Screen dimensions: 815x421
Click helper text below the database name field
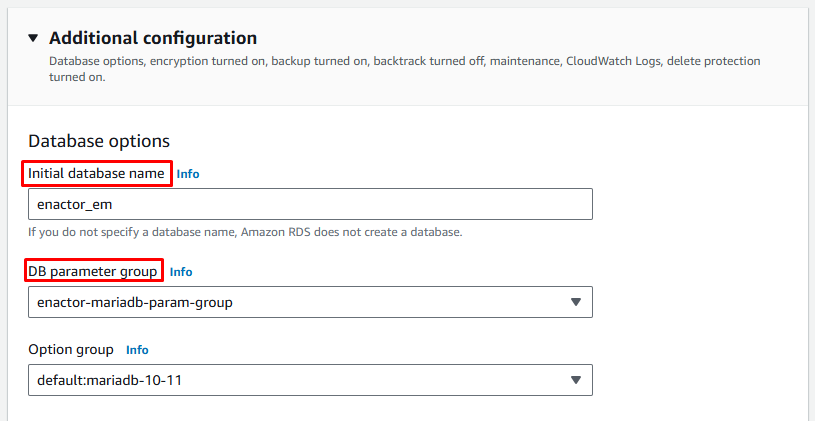tap(245, 232)
